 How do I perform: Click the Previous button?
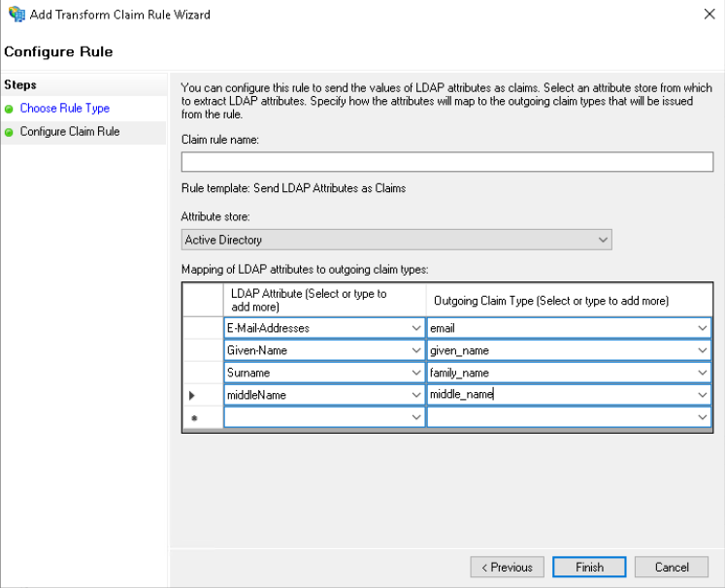tap(507, 568)
